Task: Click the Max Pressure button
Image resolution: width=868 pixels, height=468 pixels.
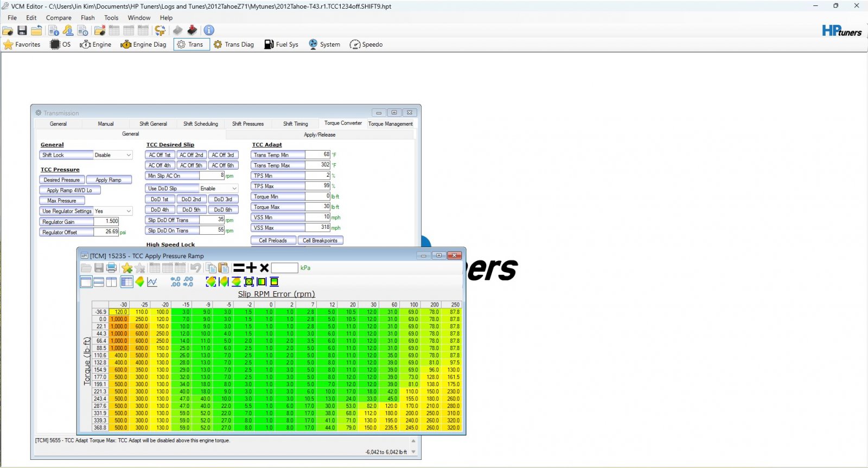Action: pos(62,201)
